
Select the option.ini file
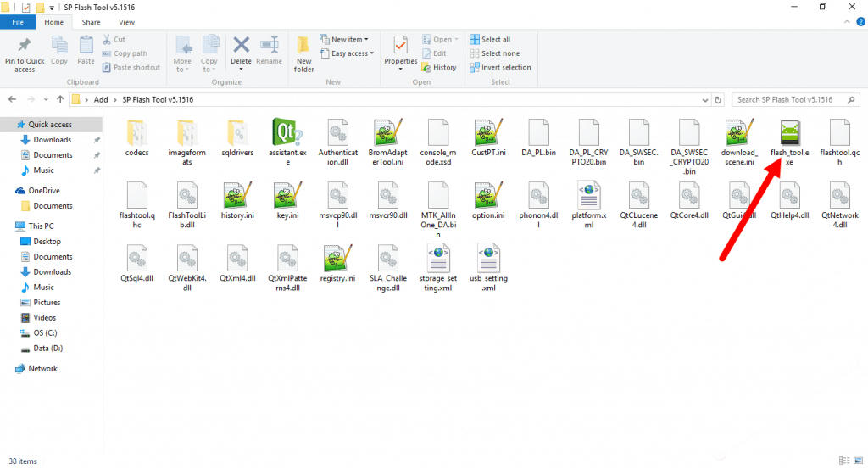click(488, 195)
